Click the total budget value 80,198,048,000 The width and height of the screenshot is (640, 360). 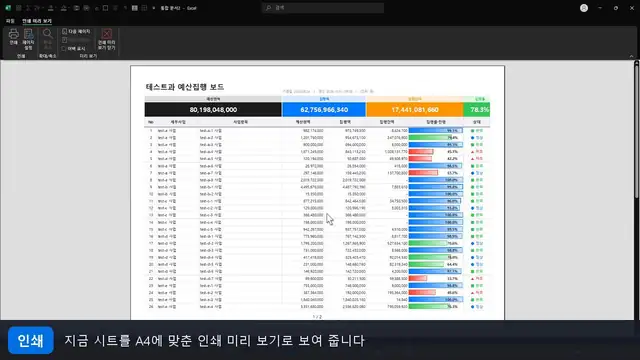(213, 109)
